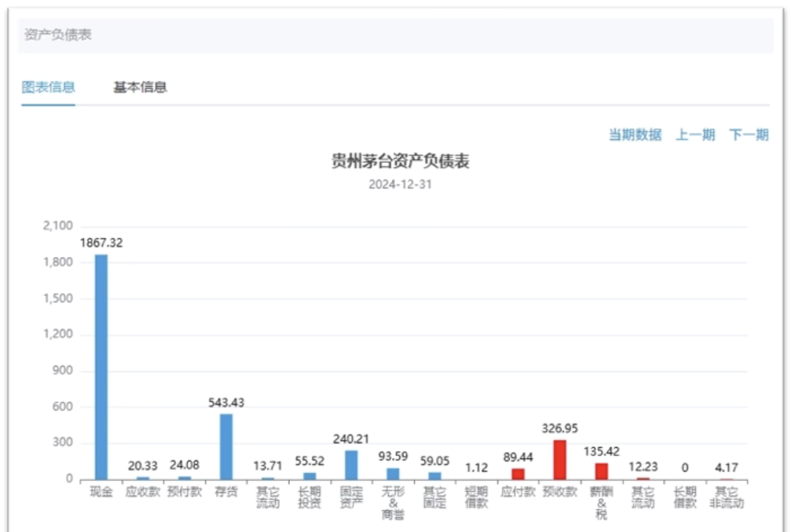
Task: Select the red 应付款 bar
Action: click(518, 474)
